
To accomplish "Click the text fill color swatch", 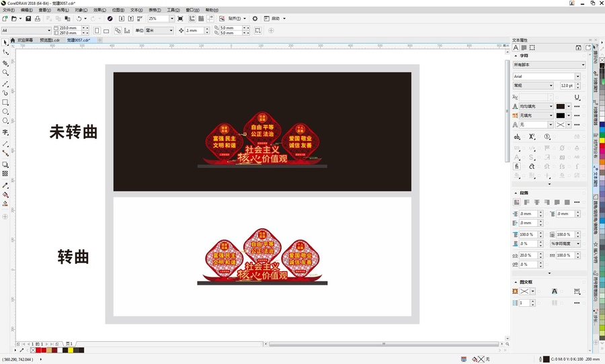I will 560,106.
